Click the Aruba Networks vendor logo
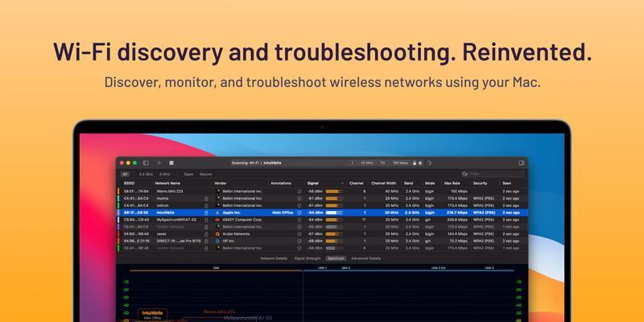This screenshot has height=322, width=644. [217, 233]
